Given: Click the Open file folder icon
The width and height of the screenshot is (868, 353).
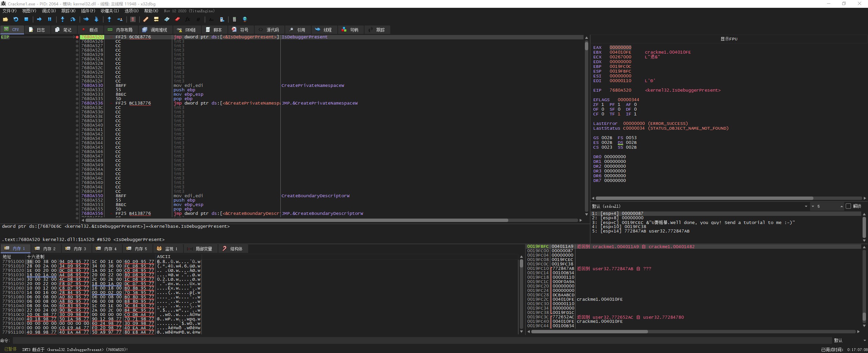Looking at the screenshot, I should (x=5, y=19).
